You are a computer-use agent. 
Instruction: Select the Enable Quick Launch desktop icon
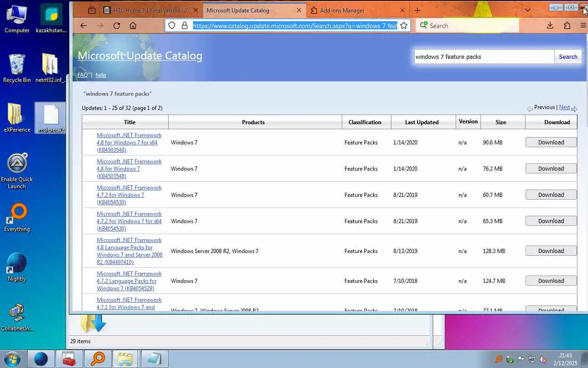(x=17, y=171)
